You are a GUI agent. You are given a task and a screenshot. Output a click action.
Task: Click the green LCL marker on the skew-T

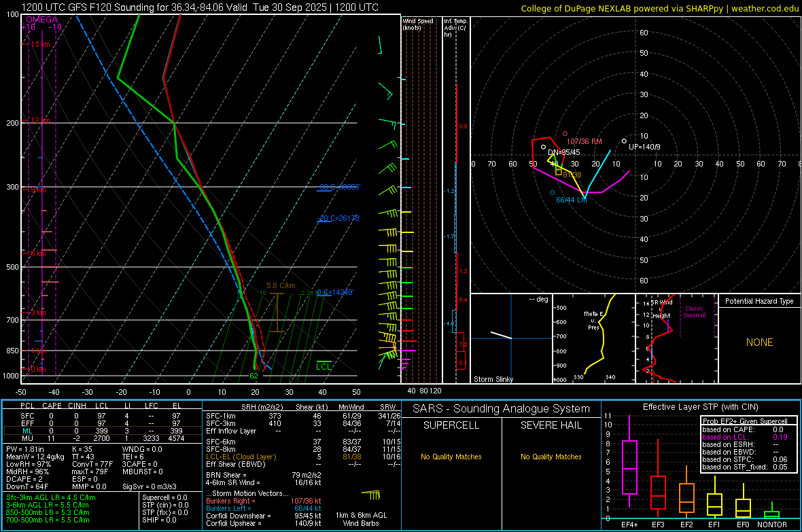(x=324, y=366)
